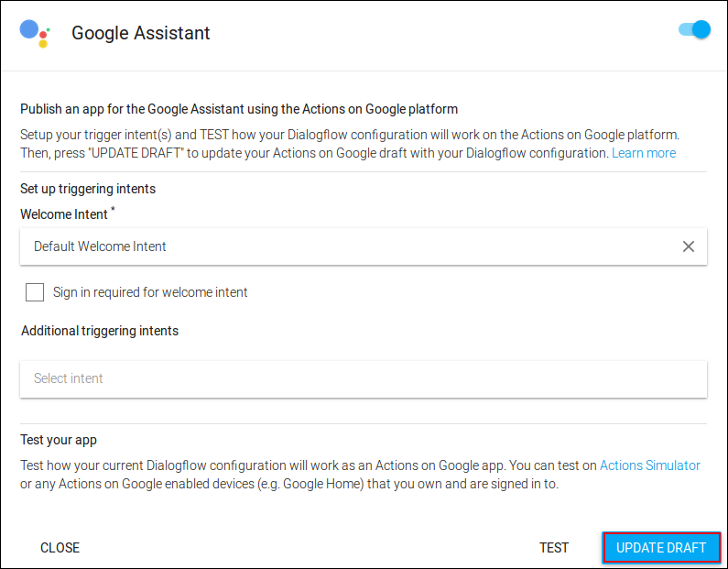
Task: Click the UPDATE DRAFT button
Action: (661, 548)
